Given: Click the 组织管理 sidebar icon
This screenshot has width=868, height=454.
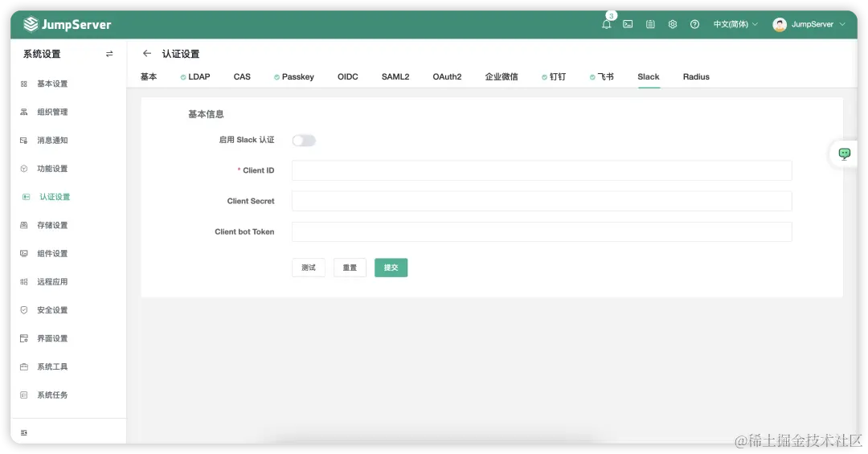Looking at the screenshot, I should (24, 112).
